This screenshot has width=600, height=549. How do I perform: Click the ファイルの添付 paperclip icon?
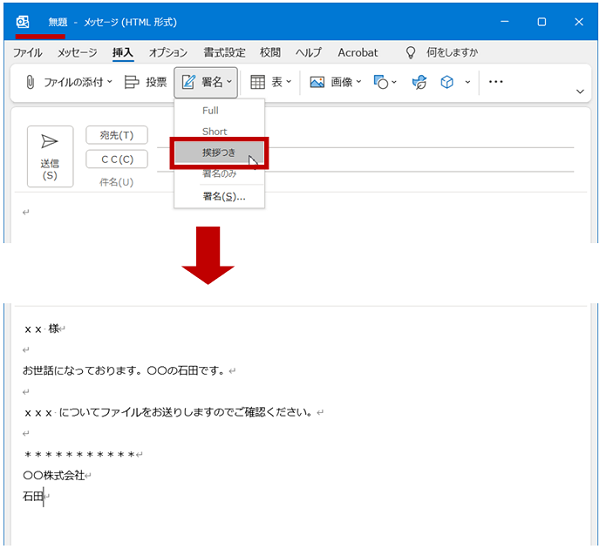[x=30, y=82]
